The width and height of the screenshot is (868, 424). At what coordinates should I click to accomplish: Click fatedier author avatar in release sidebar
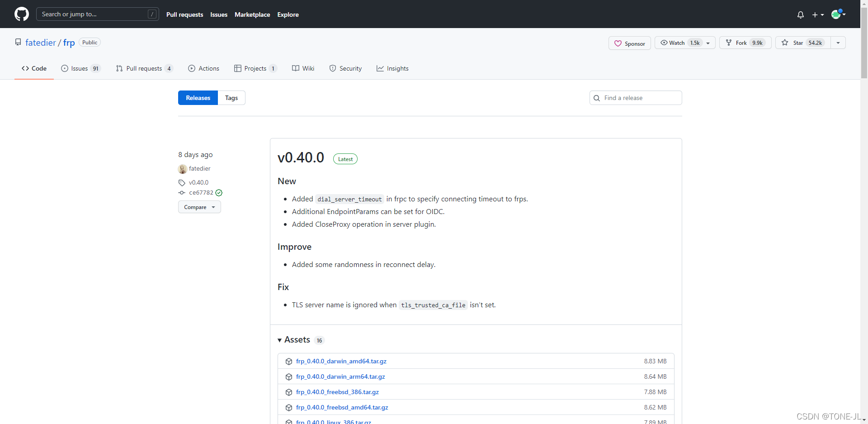pos(183,169)
